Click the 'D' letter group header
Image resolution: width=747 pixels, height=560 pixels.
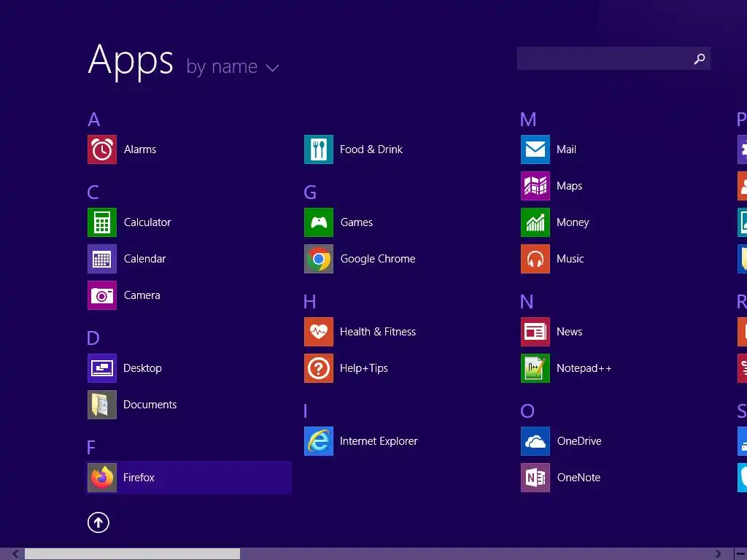93,338
